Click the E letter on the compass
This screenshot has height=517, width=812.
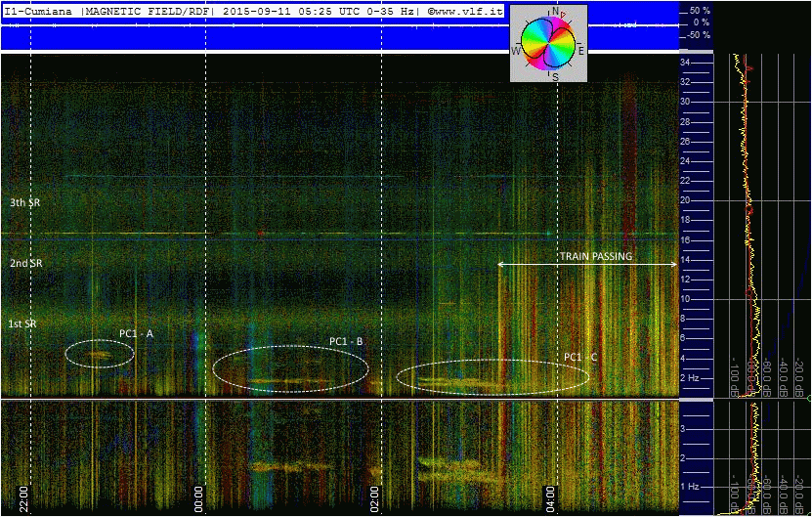tap(580, 50)
